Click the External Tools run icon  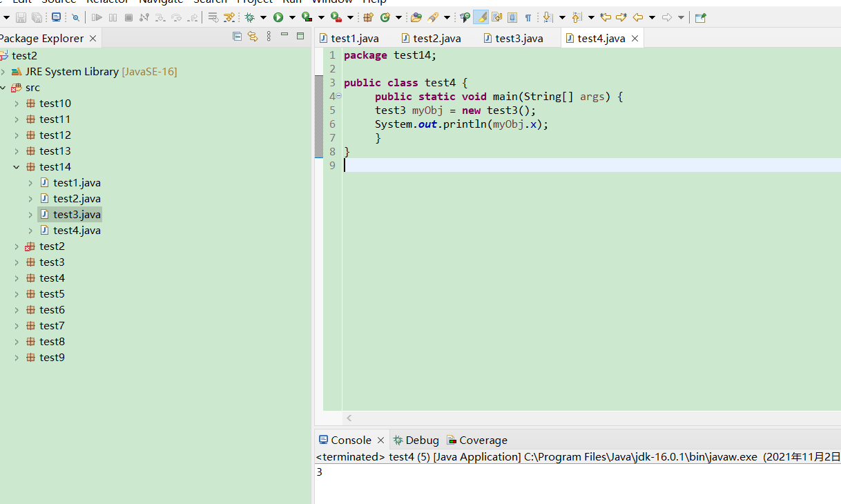point(335,17)
